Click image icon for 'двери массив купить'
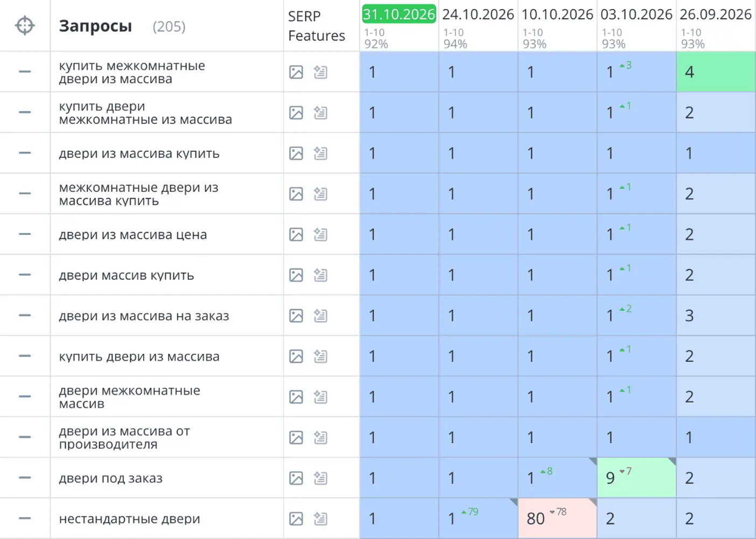Viewport: 756px width, 539px height. point(296,275)
